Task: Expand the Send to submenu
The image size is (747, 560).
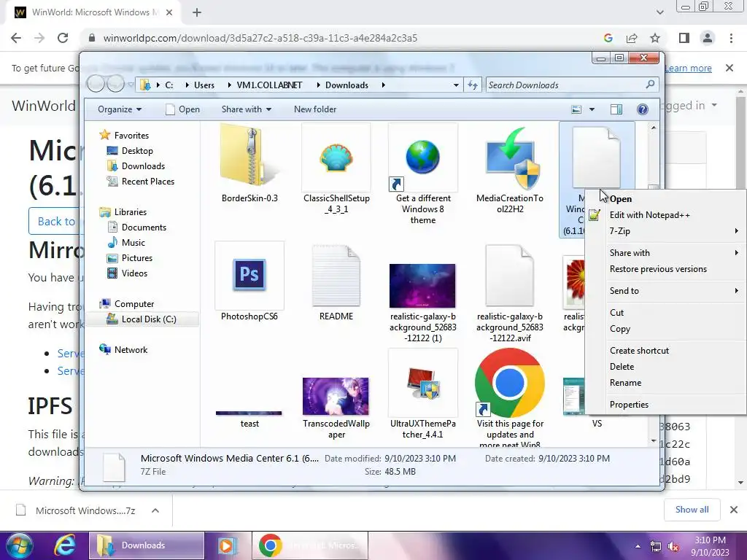Action: coord(665,291)
